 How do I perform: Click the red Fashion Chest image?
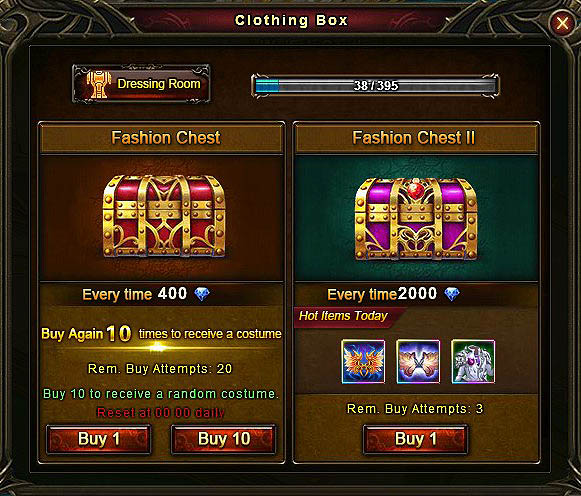click(x=163, y=216)
